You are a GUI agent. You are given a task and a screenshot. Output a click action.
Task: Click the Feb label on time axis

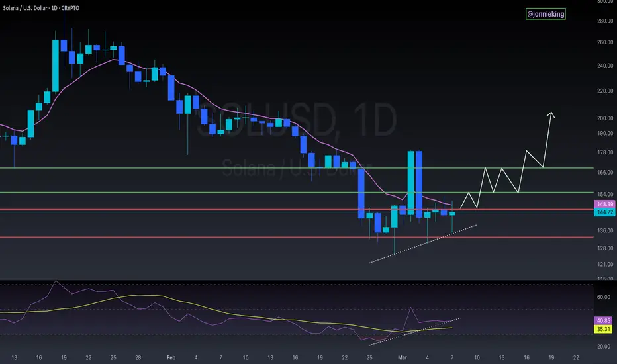click(171, 357)
